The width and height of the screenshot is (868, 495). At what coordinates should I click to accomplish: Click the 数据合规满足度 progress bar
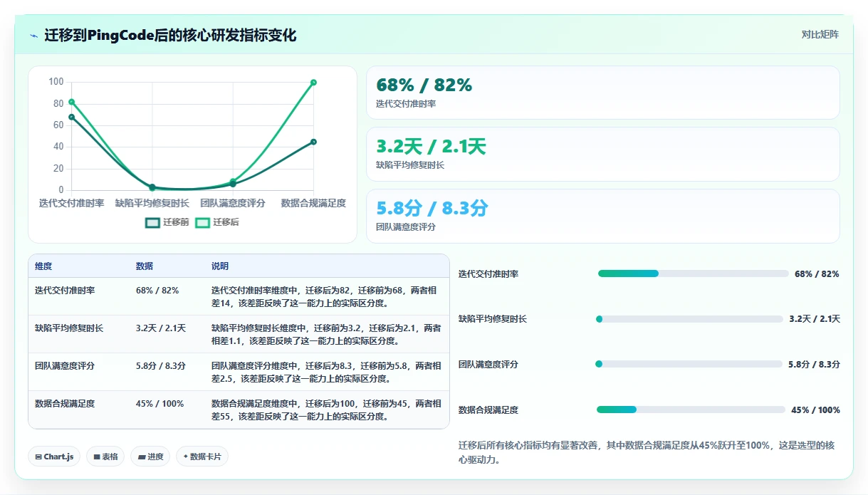click(691, 410)
